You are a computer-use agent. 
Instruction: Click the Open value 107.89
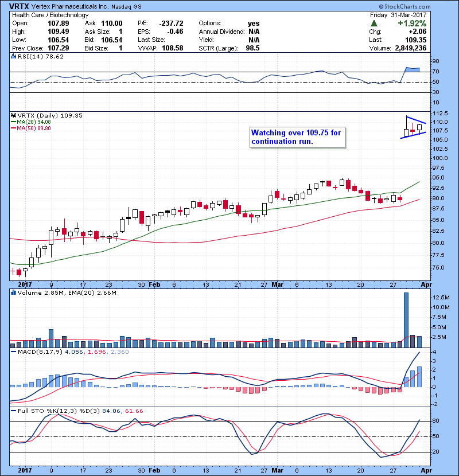click(59, 24)
